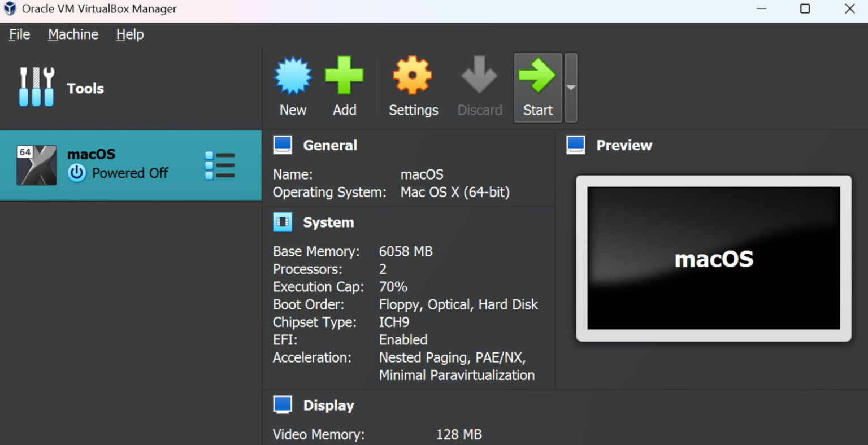Click the System section icon

pyautogui.click(x=283, y=221)
